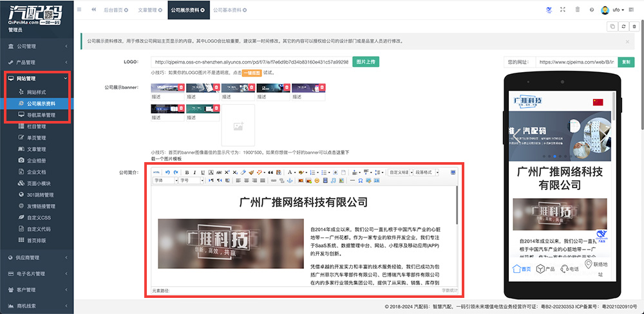Open help icon in top bar
644x314 pixels.
[592, 10]
